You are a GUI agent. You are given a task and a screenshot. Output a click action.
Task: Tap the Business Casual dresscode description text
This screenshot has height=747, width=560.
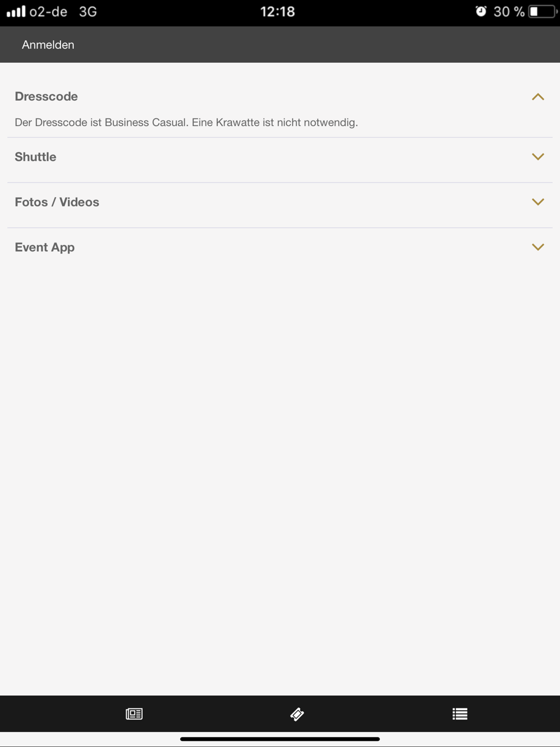(186, 122)
